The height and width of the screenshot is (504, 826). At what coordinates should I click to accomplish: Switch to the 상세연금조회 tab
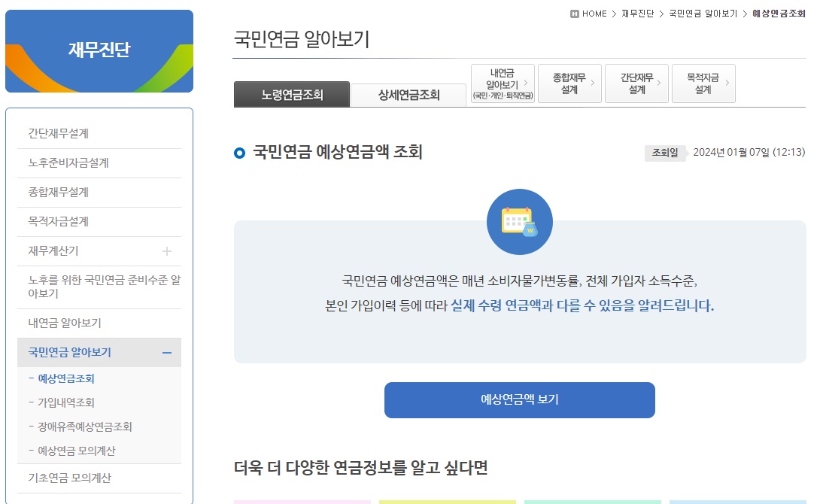pos(408,95)
